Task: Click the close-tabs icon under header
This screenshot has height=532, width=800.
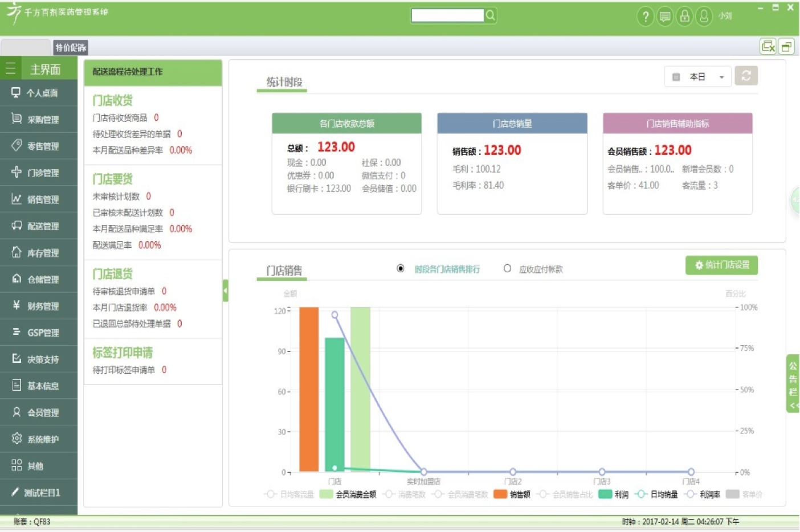Action: tap(768, 47)
